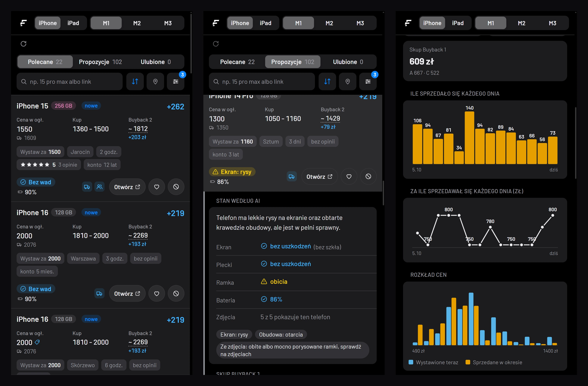This screenshot has height=386, width=588.
Task: Switch to iPad in the middle panel
Action: (x=265, y=23)
